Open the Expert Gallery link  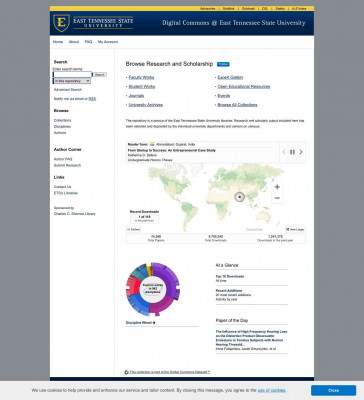[230, 77]
